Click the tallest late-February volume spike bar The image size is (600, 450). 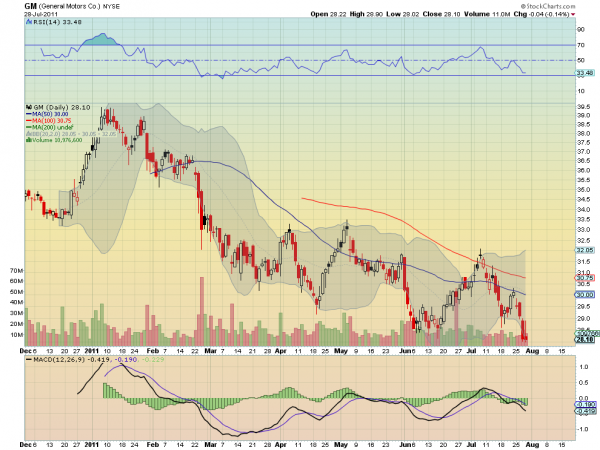click(202, 311)
